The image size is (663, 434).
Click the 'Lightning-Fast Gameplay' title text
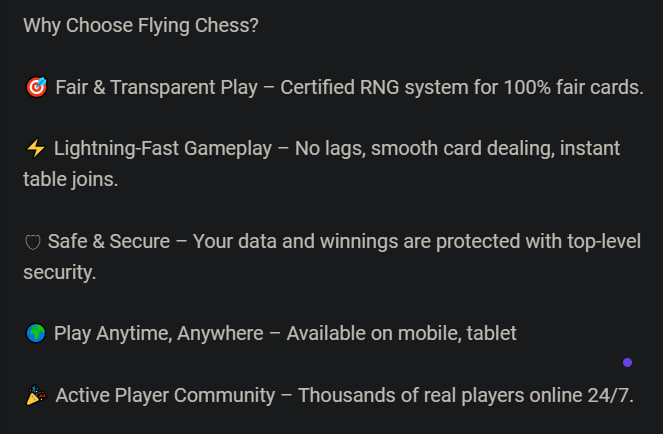coord(163,149)
